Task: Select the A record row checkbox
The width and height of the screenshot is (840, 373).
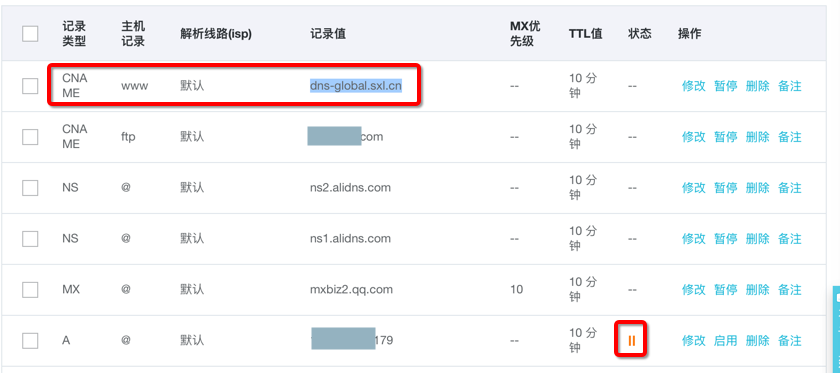Action: pyautogui.click(x=30, y=340)
